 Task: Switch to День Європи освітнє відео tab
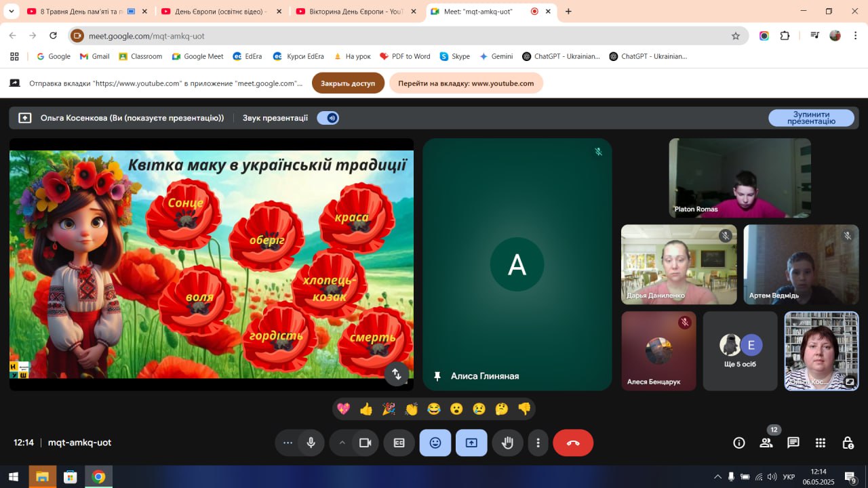point(216,12)
